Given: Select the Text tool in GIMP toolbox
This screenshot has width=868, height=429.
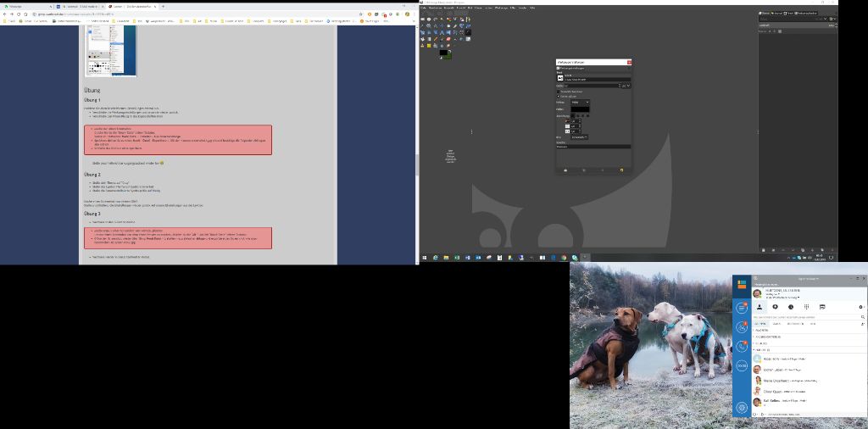Looking at the screenshot, I should click(468, 33).
